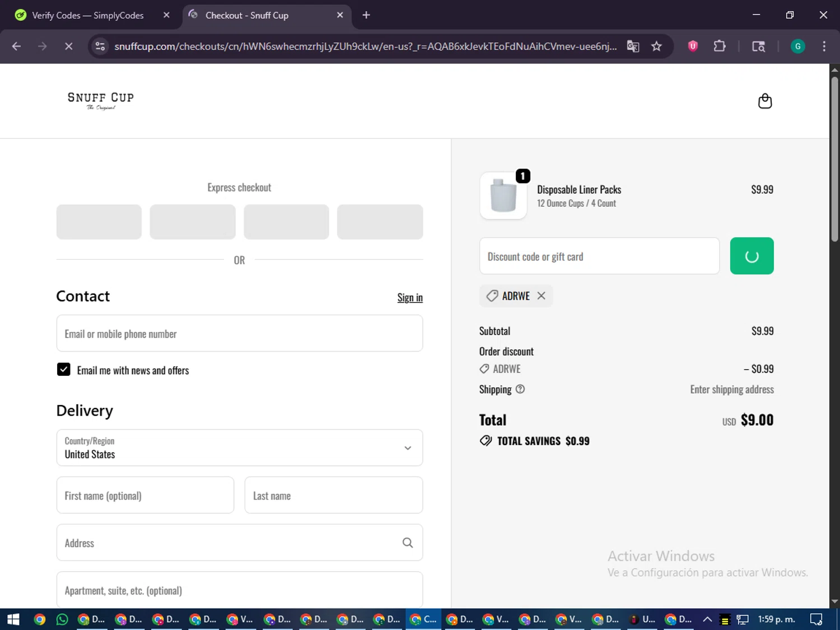Focus the Email or mobile phone field

pos(240,333)
